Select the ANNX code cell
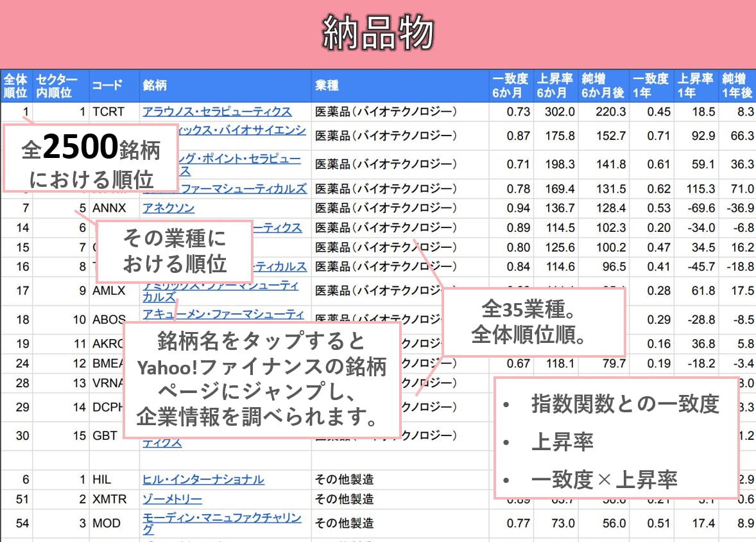756x542 pixels. [x=114, y=208]
